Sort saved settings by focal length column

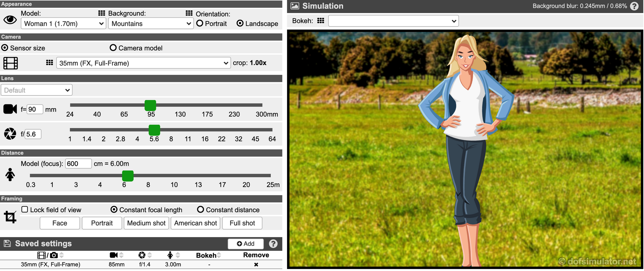coord(121,255)
